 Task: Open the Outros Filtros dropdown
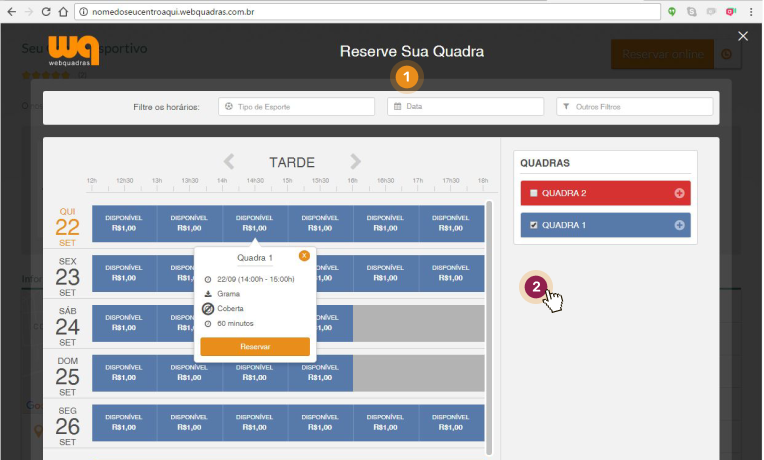coord(635,106)
